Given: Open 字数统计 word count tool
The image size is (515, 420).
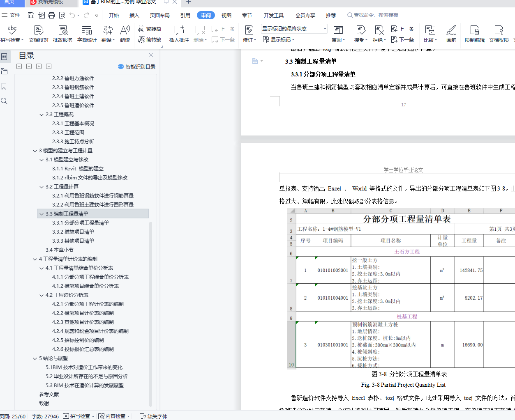Looking at the screenshot, I should click(87, 34).
